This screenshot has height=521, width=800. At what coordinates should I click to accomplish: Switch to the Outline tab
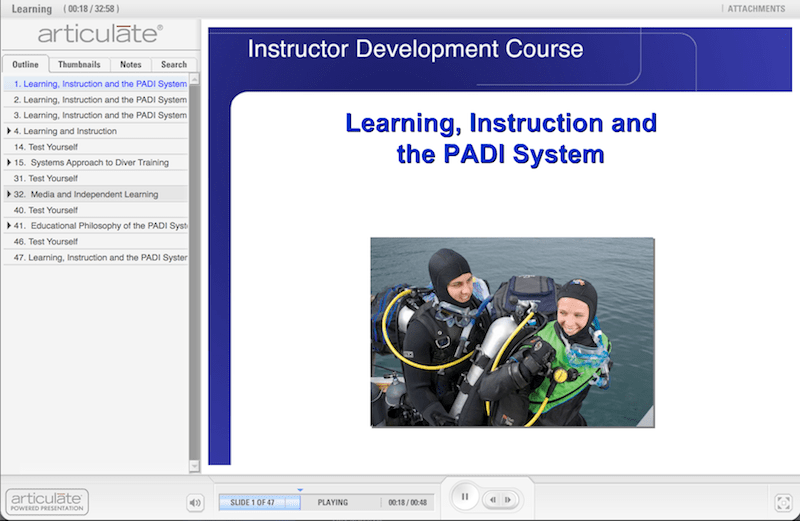[26, 64]
